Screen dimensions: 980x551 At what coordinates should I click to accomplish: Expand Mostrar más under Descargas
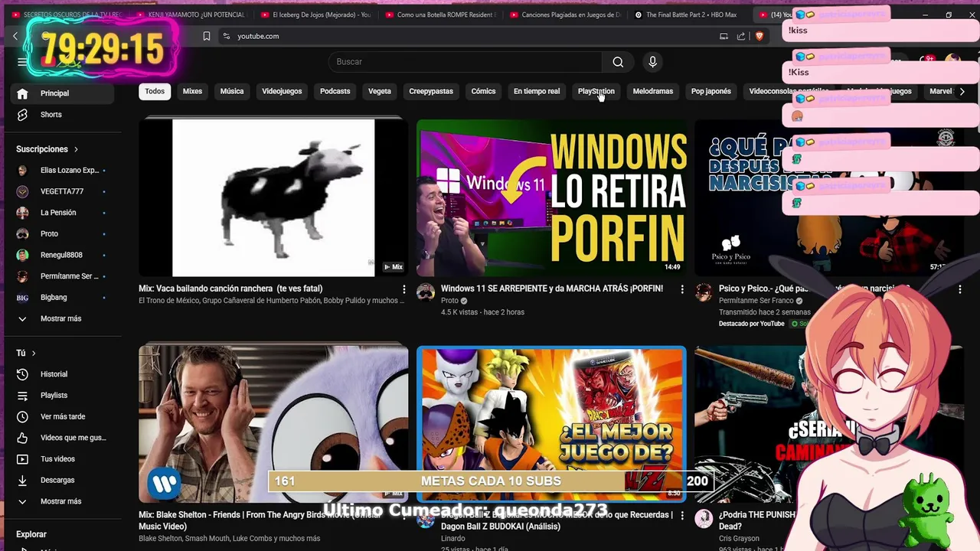point(59,501)
